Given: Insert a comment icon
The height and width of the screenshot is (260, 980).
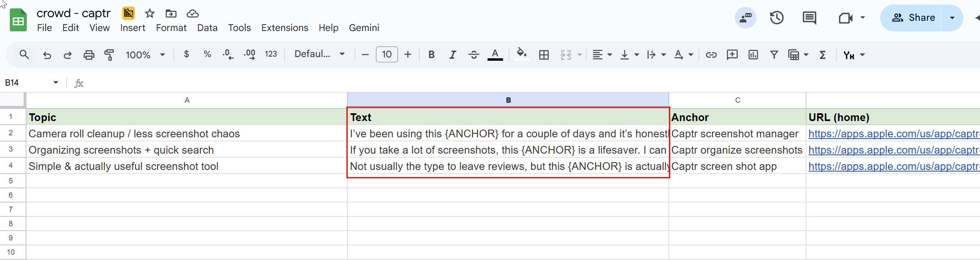Looking at the screenshot, I should pyautogui.click(x=732, y=55).
